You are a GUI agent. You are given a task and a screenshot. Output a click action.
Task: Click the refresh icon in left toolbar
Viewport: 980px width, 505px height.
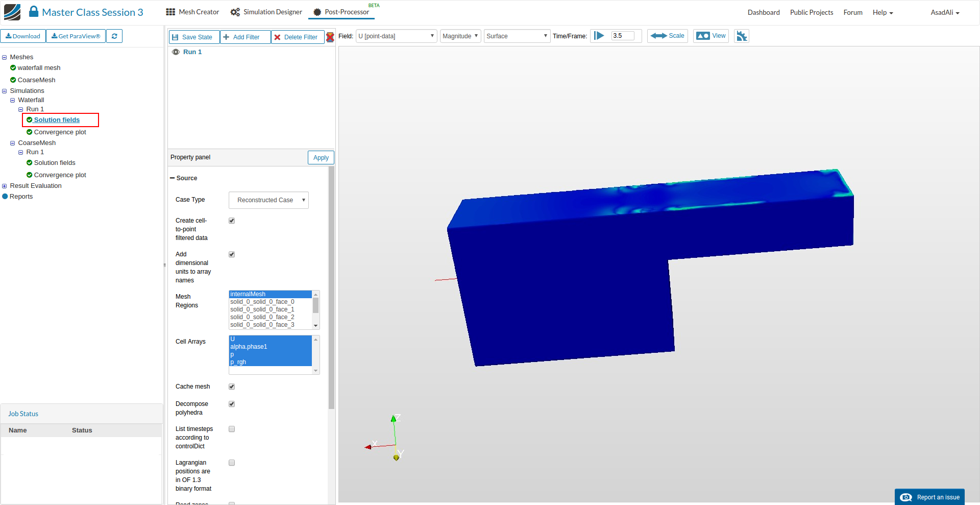click(114, 36)
